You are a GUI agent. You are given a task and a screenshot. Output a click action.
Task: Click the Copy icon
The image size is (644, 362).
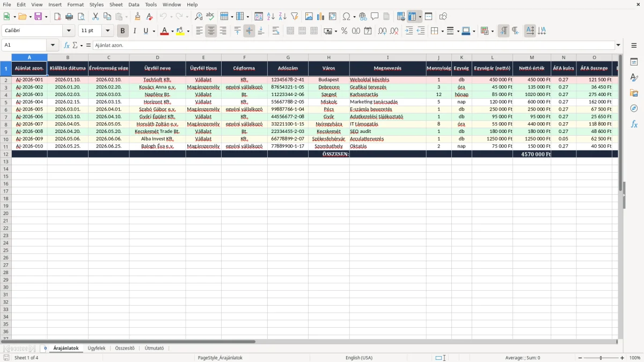(107, 17)
